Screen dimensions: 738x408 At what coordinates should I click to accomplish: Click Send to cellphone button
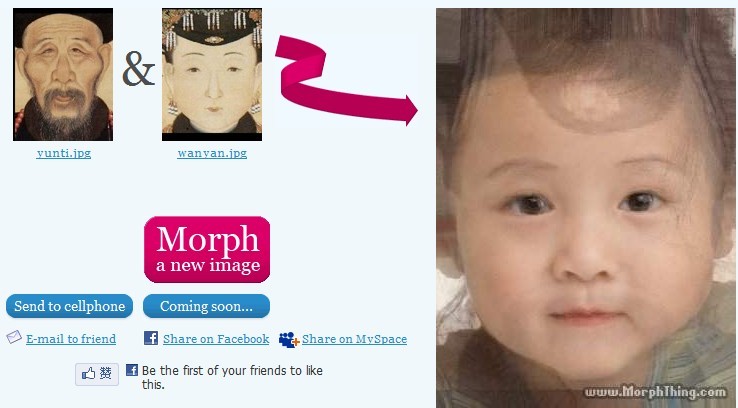pos(69,306)
